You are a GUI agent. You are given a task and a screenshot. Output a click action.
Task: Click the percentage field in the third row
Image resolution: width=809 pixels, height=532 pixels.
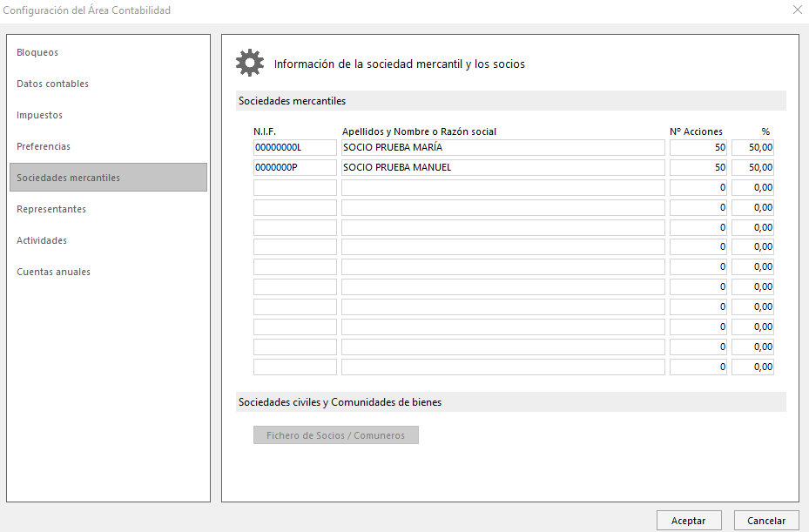pos(752,187)
